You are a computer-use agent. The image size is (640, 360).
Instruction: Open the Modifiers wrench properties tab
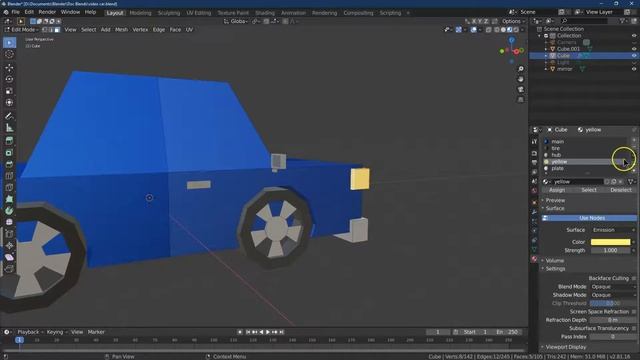click(534, 212)
